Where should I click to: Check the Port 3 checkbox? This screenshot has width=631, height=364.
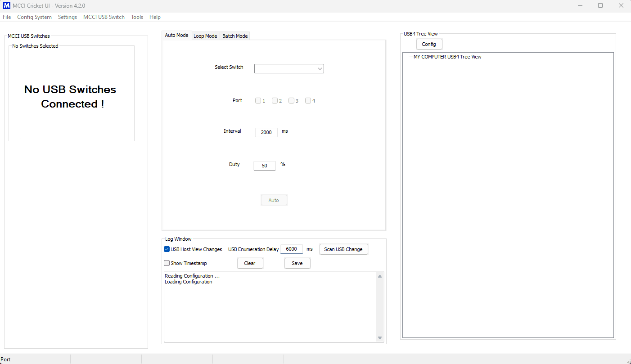click(x=292, y=101)
